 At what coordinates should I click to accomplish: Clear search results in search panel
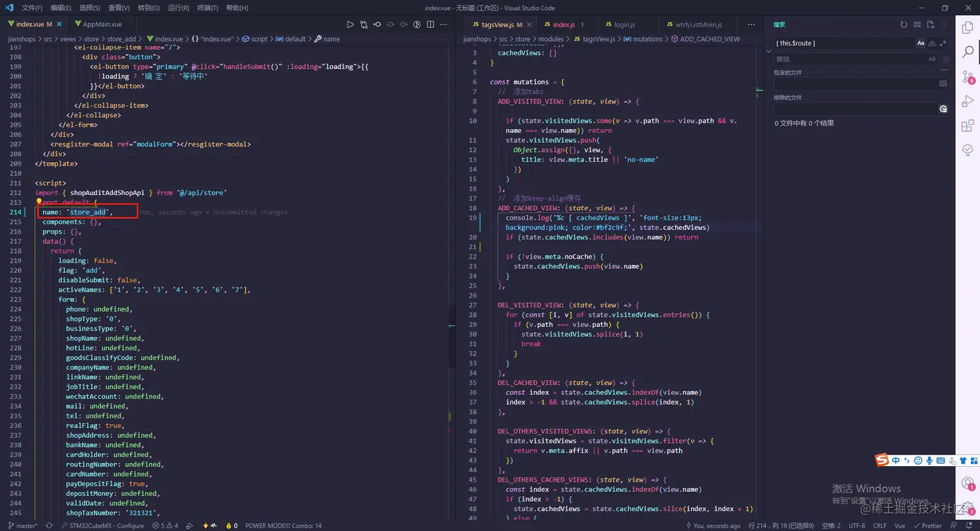click(917, 25)
